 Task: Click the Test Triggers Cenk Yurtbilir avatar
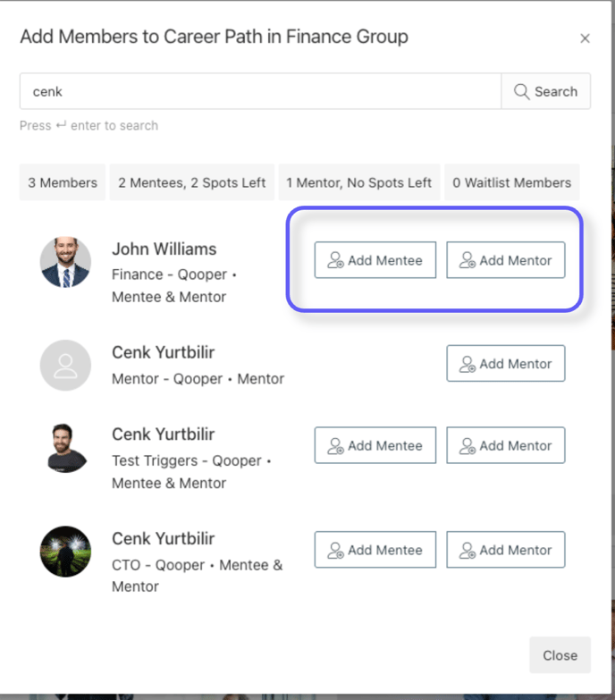65,447
